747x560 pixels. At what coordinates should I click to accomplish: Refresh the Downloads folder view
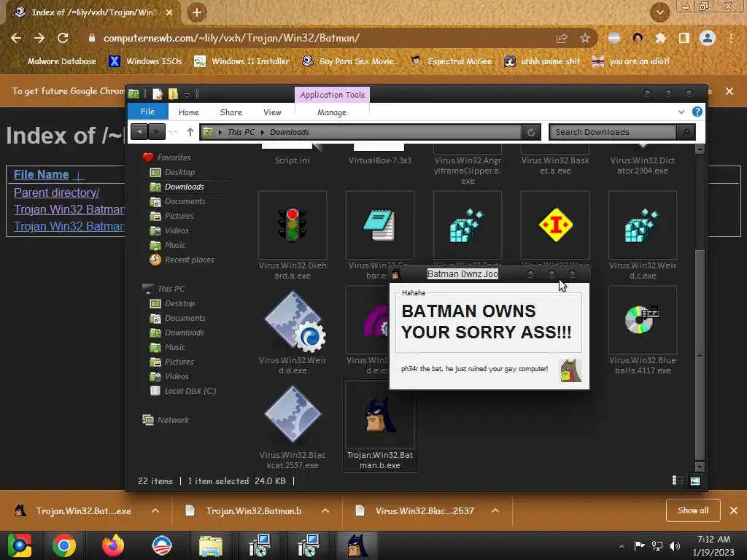pos(531,132)
